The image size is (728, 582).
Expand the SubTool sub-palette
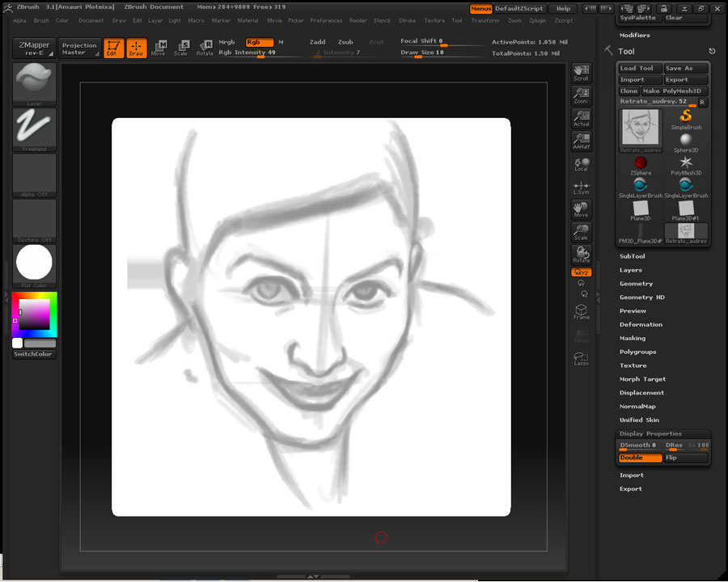(x=633, y=256)
